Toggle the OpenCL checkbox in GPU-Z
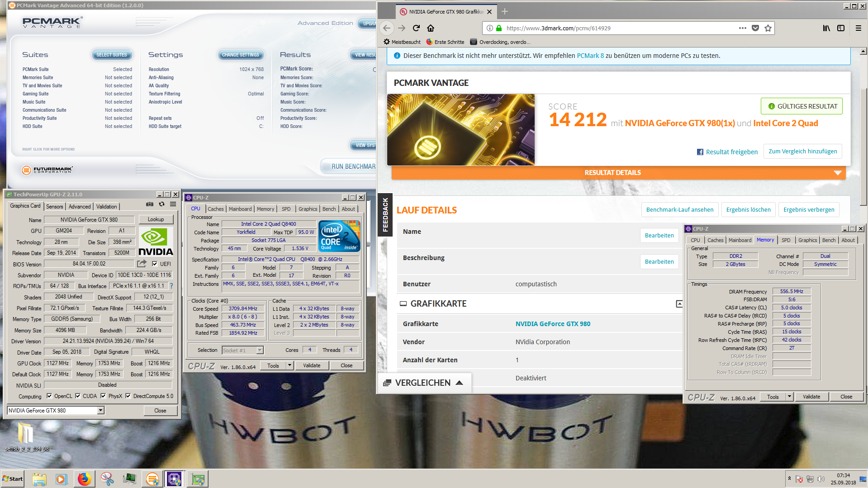This screenshot has height=488, width=868. 49,396
